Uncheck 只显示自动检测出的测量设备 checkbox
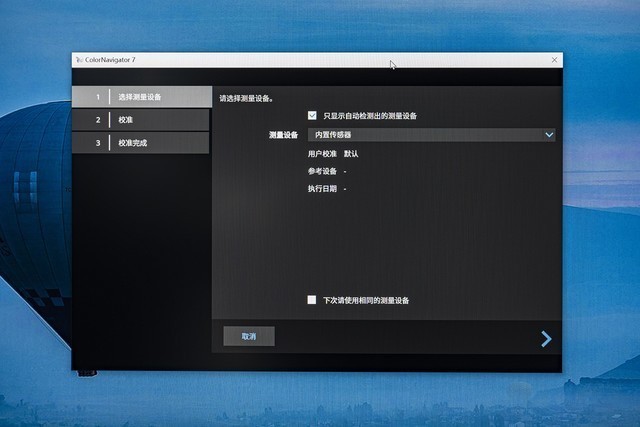 pos(313,116)
